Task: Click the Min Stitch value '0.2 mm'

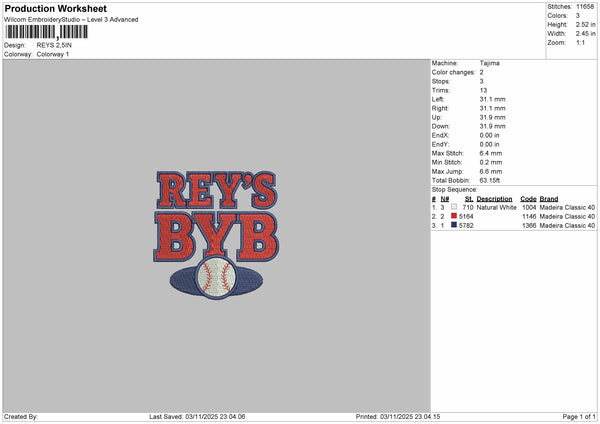Action: point(491,162)
